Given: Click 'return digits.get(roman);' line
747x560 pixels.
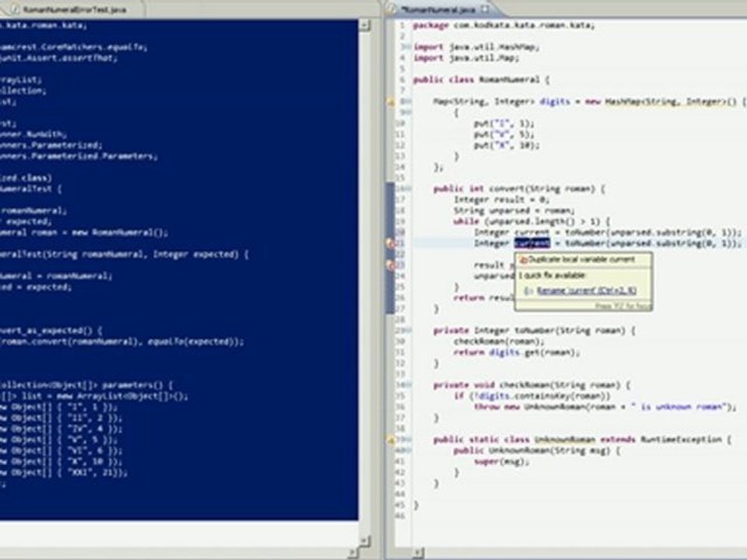Looking at the screenshot, I should (x=517, y=352).
